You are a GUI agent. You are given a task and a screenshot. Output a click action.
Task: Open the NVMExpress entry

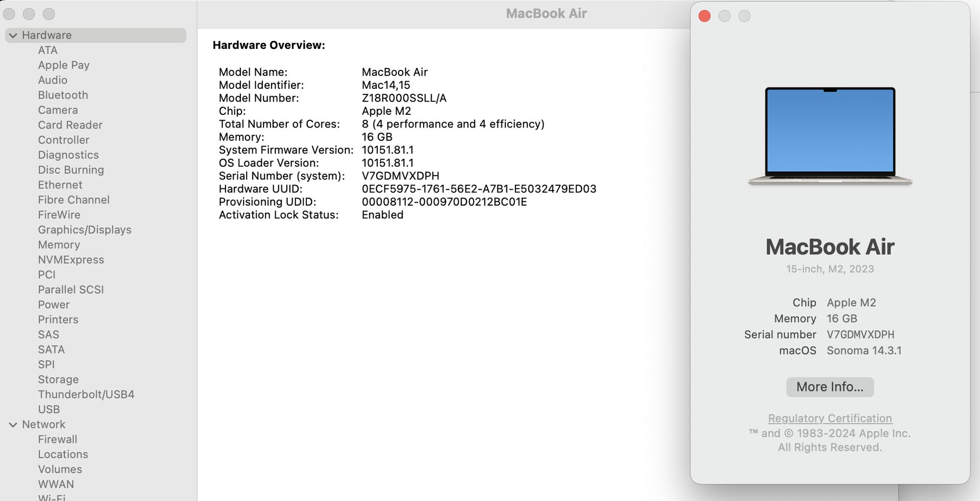point(71,260)
